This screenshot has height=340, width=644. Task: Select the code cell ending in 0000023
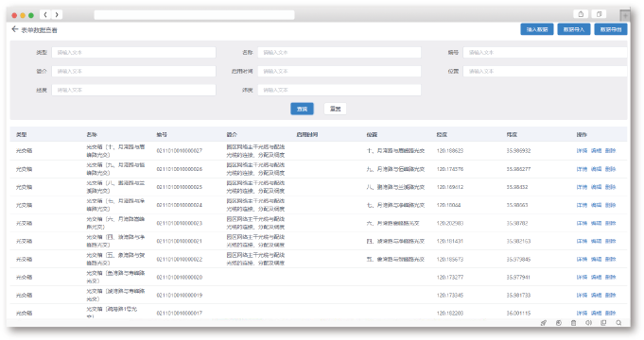pos(180,223)
